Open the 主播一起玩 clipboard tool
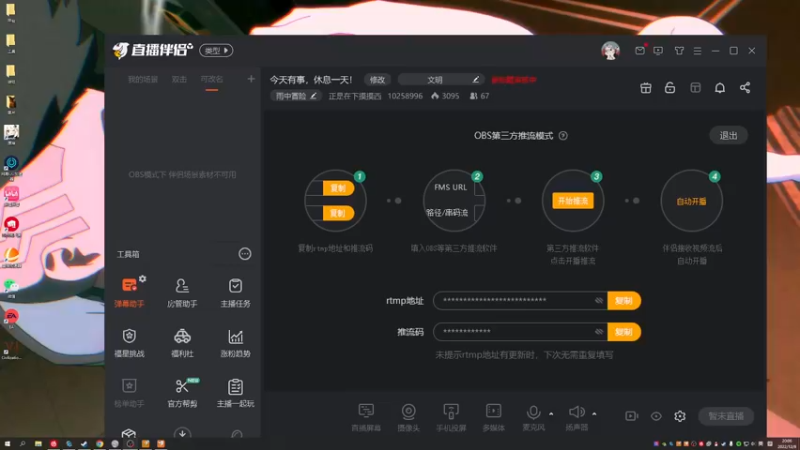Viewport: 800px width, 450px height. [235, 392]
